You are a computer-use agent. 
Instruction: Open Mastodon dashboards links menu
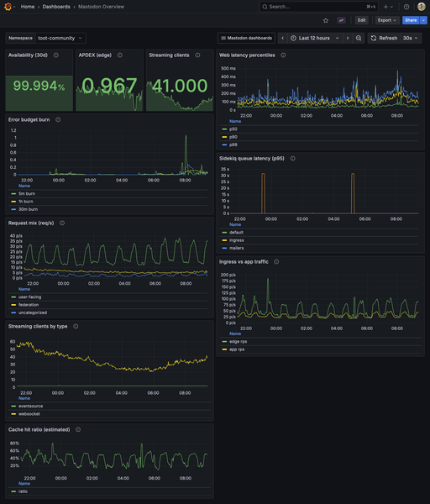pyautogui.click(x=247, y=38)
